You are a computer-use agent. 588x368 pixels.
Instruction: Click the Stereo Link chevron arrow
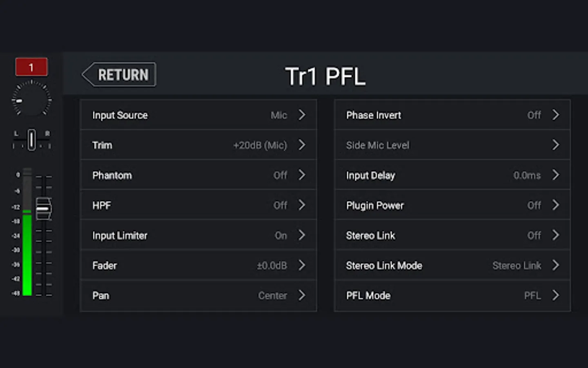556,236
